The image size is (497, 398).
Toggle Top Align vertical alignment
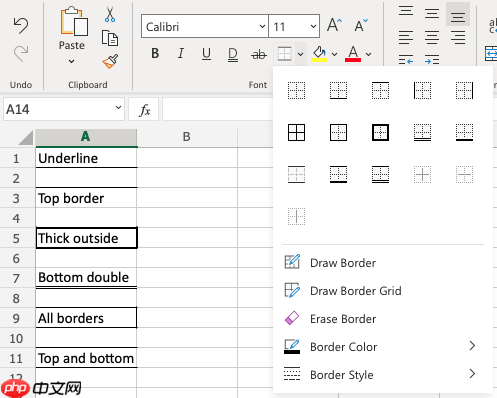(406, 11)
